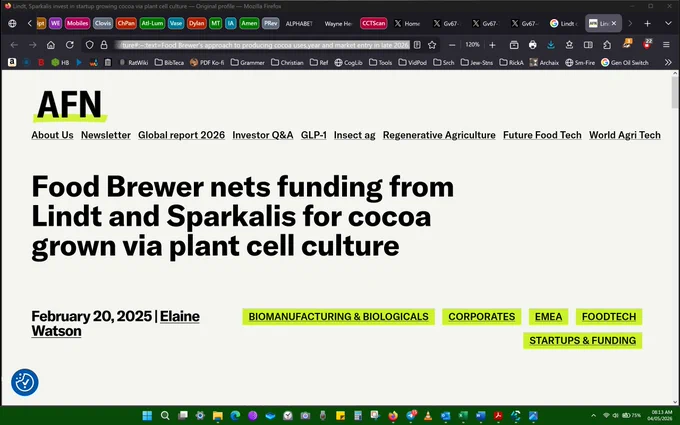Toggle the sidebar view icon
Screen dimensions: 680x425
point(588,45)
